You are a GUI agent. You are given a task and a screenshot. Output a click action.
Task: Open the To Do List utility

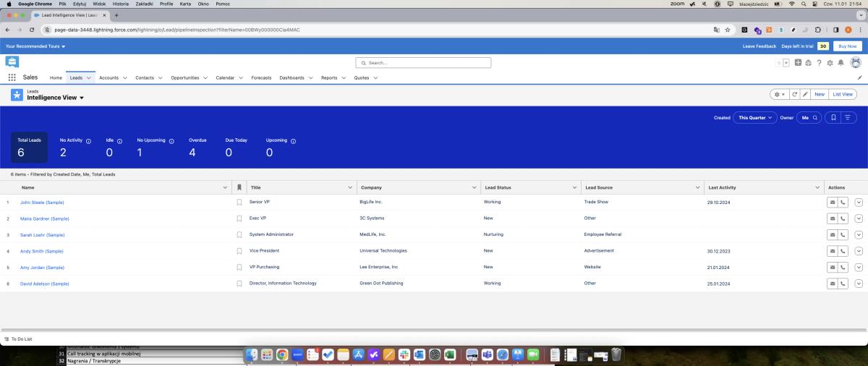tap(18, 339)
